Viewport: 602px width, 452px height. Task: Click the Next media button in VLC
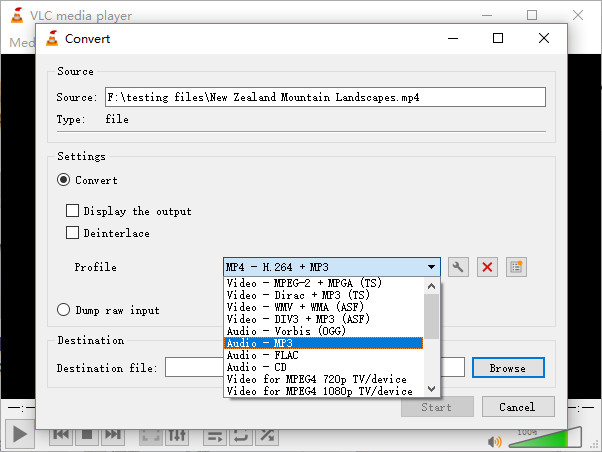113,435
